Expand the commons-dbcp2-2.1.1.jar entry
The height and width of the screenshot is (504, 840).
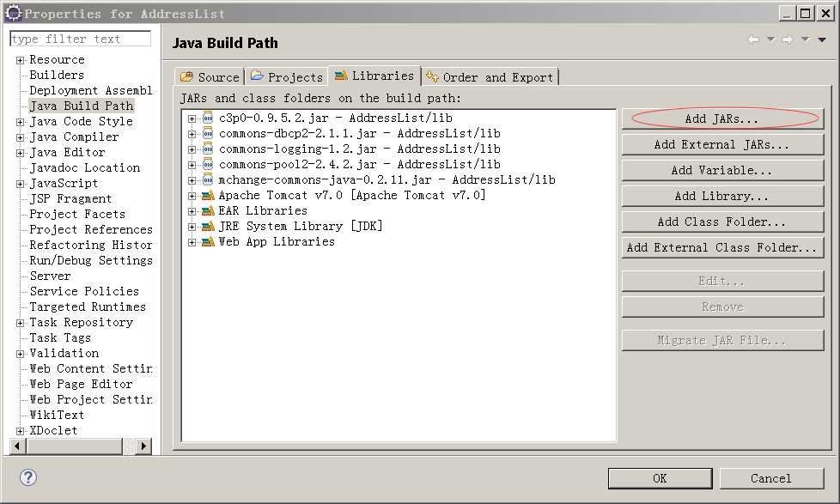point(192,135)
